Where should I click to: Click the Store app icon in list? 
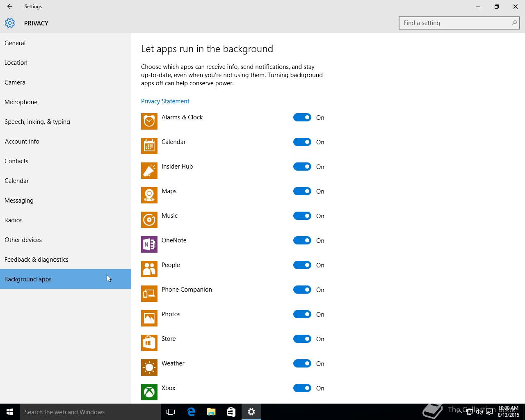tap(149, 343)
